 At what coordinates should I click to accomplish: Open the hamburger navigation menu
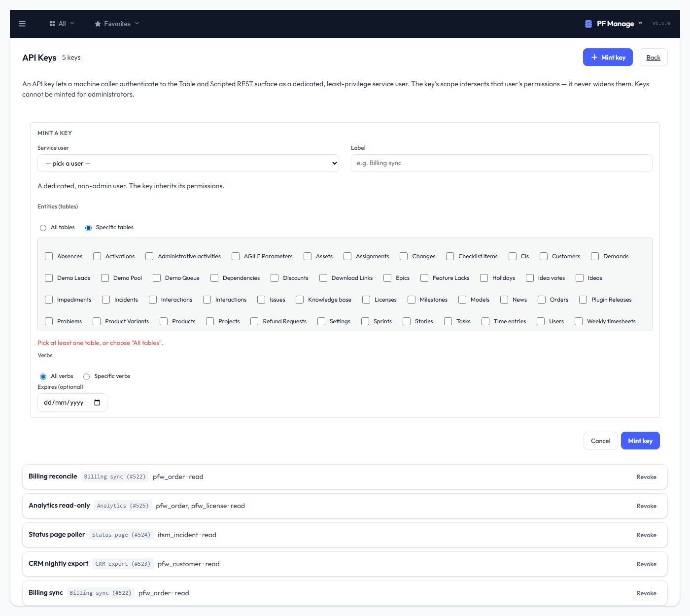(22, 24)
